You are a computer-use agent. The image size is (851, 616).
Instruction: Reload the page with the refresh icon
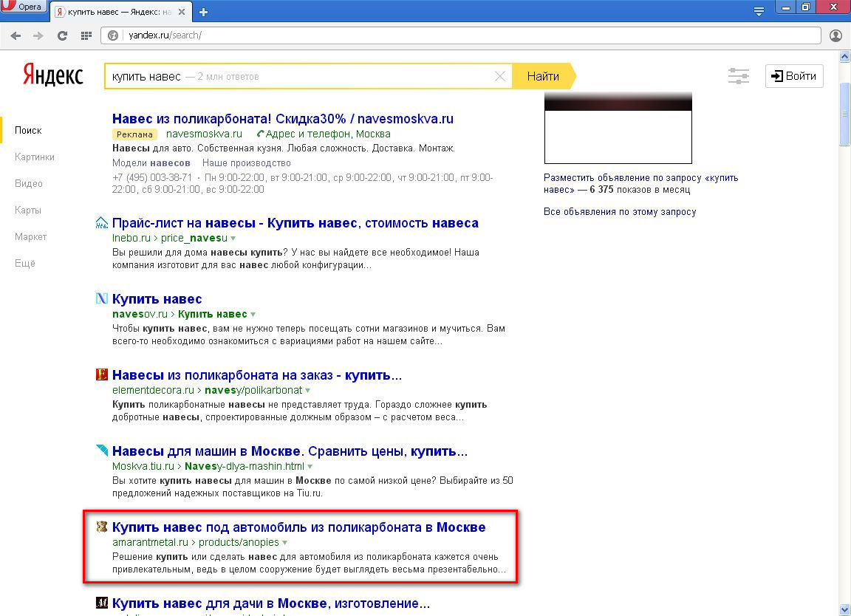point(63,35)
